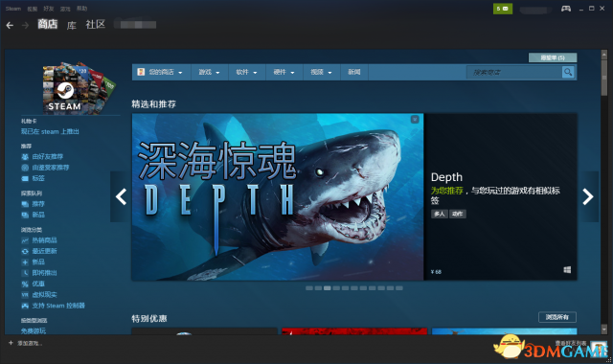613x364 pixels.
Task: Open the 游戏 (Games) menu in title bar
Action: click(x=65, y=9)
